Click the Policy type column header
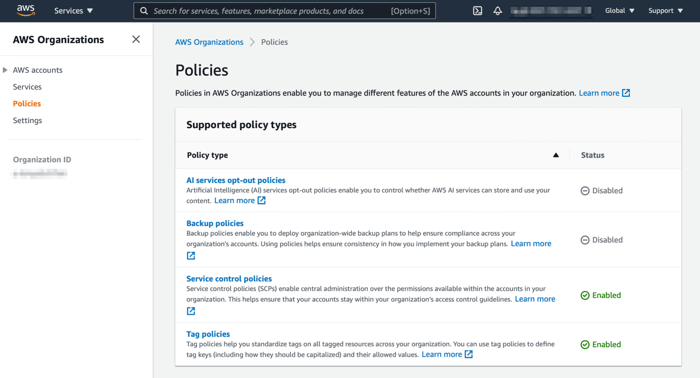The height and width of the screenshot is (378, 700). coord(207,155)
